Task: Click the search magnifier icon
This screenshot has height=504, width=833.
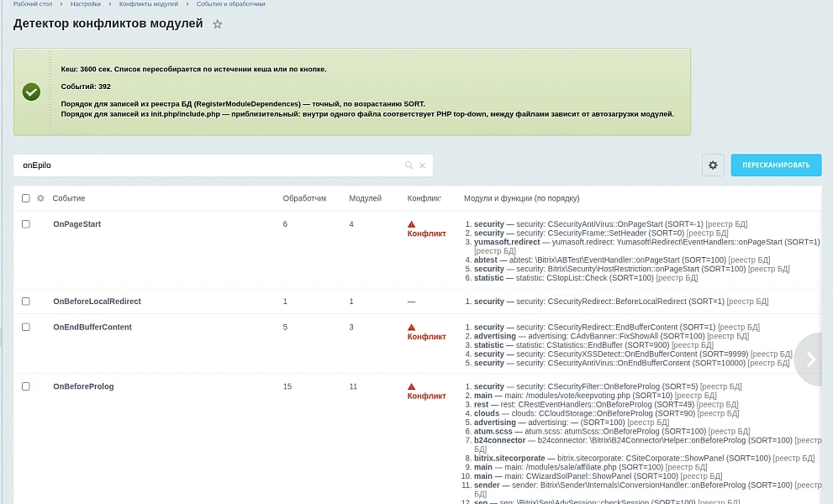Action: [409, 165]
